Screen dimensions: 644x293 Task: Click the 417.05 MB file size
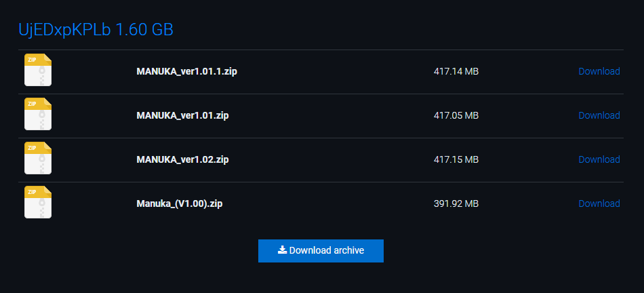click(x=456, y=115)
